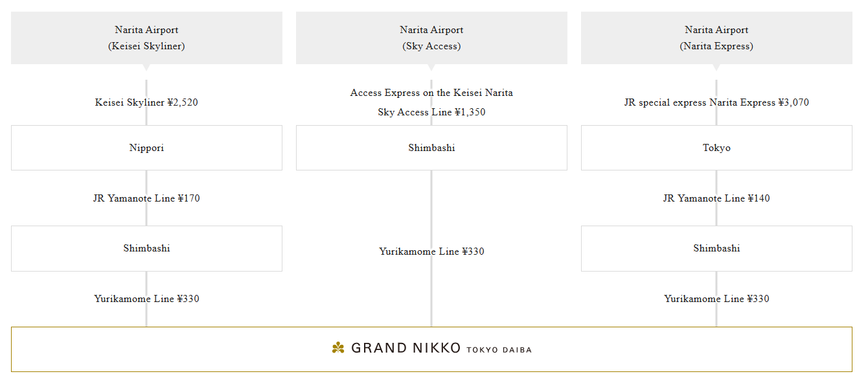Click Yurikamome Line ¥330 in Narita Express route
This screenshot has height=385, width=868.
[716, 299]
